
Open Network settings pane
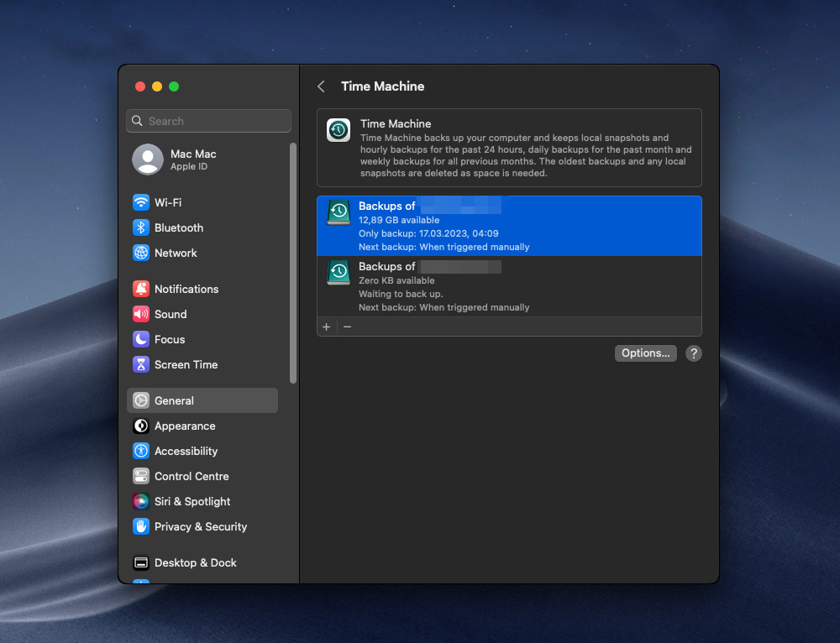click(x=202, y=253)
